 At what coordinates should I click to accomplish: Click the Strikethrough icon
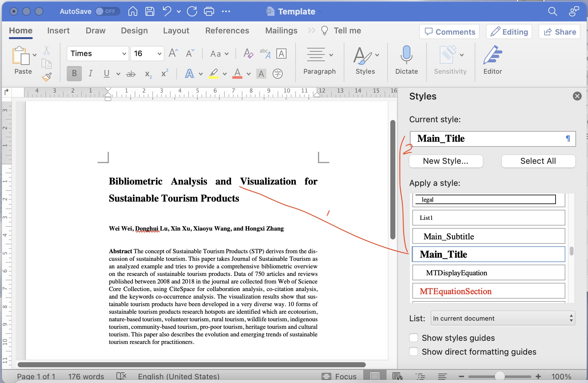pyautogui.click(x=131, y=74)
